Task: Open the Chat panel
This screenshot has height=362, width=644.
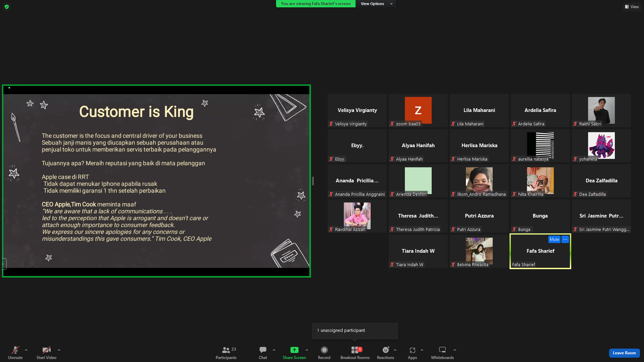Action: point(263,353)
